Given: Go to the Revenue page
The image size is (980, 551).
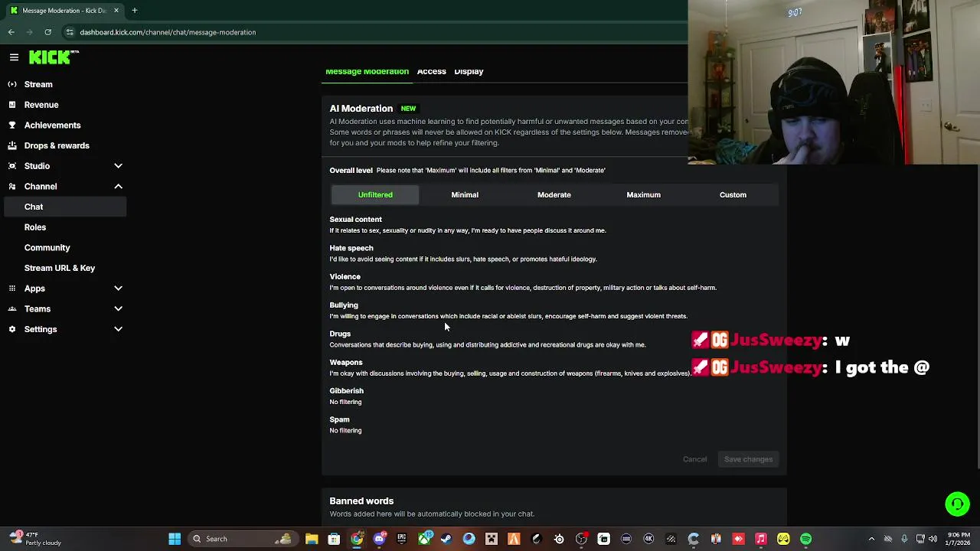Looking at the screenshot, I should (x=41, y=105).
